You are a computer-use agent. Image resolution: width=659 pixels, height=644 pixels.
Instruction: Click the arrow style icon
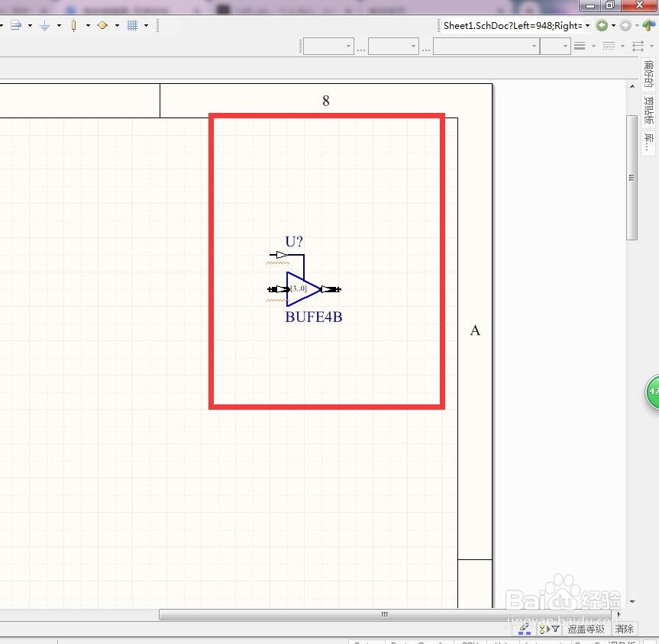point(638,47)
